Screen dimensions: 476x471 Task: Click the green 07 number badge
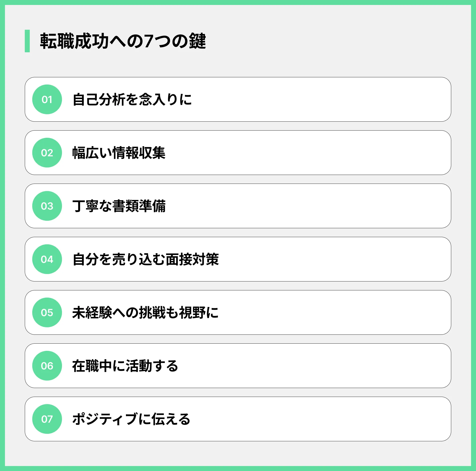click(x=47, y=419)
